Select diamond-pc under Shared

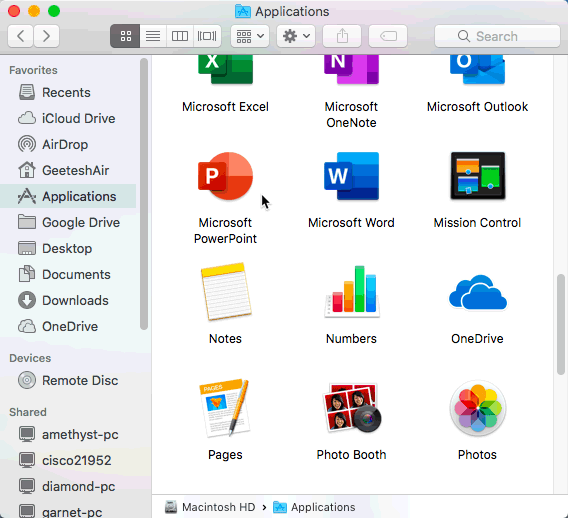coord(68,486)
